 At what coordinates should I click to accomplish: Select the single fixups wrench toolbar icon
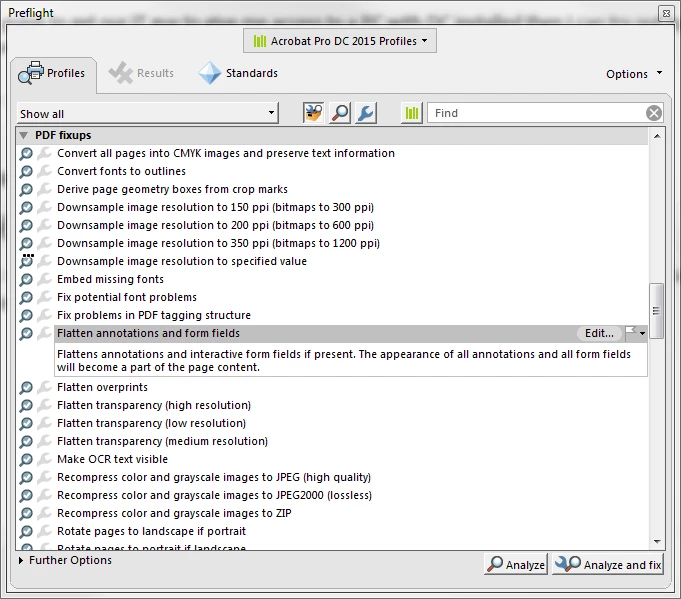pos(366,113)
